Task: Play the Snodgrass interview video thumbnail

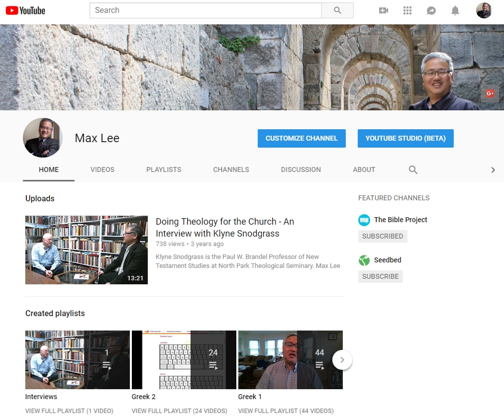Action: click(87, 250)
